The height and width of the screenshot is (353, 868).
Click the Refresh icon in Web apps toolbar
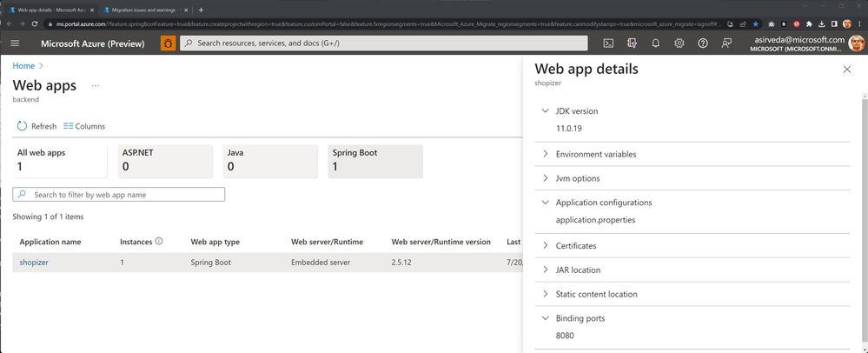click(x=22, y=126)
